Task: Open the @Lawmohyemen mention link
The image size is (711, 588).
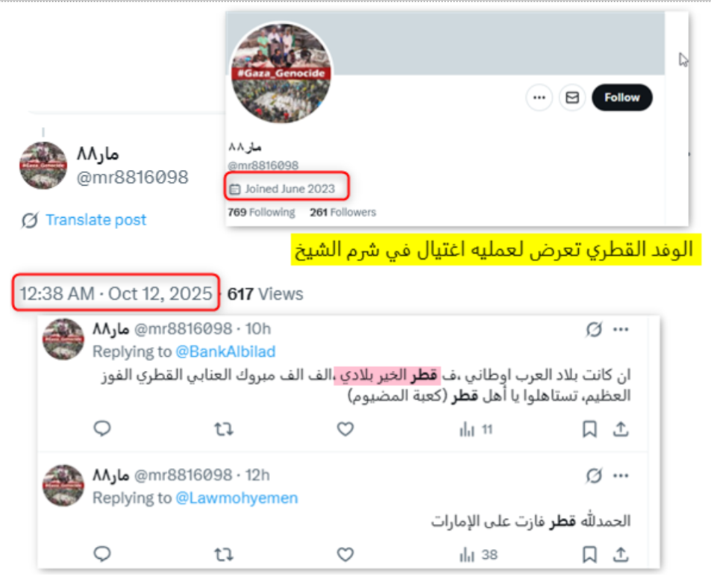Action: click(237, 498)
